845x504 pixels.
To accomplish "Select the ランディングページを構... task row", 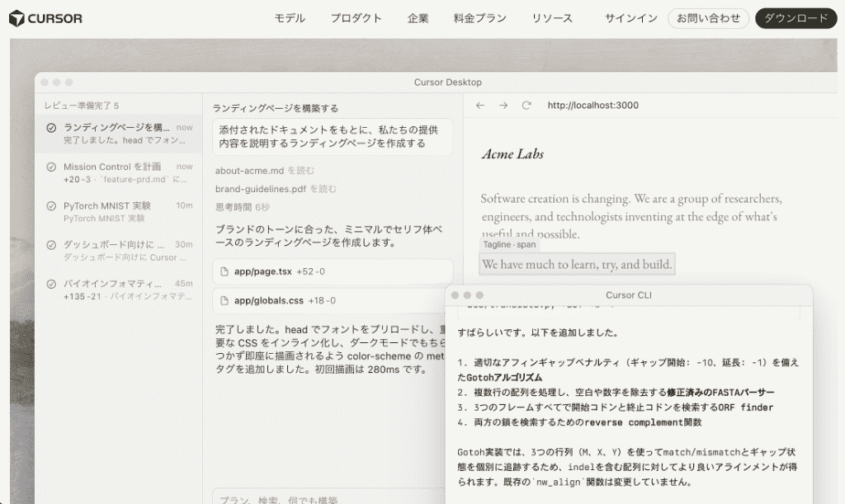I will tap(119, 134).
